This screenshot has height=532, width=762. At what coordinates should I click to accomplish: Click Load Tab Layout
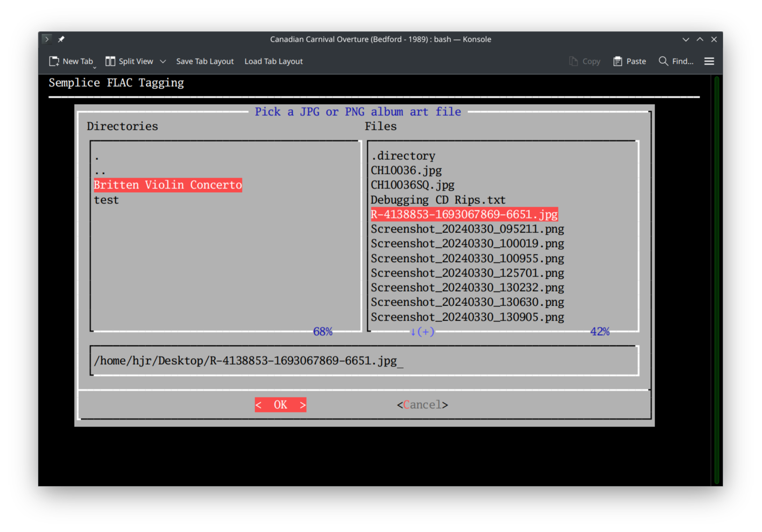[273, 61]
